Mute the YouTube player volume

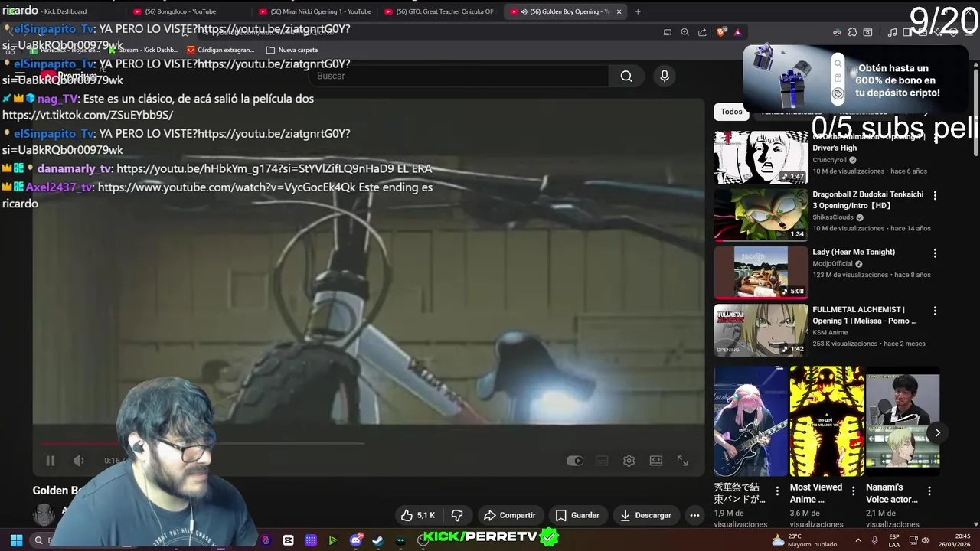[78, 461]
